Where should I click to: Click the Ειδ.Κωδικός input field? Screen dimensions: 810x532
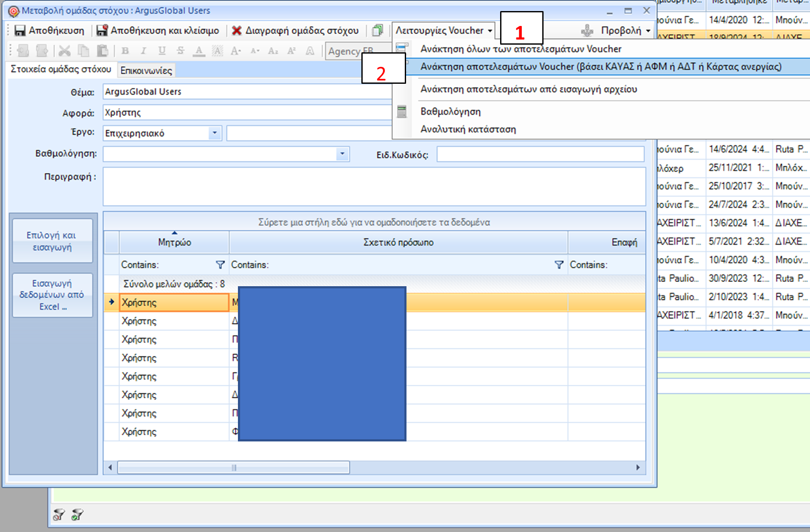(540, 154)
